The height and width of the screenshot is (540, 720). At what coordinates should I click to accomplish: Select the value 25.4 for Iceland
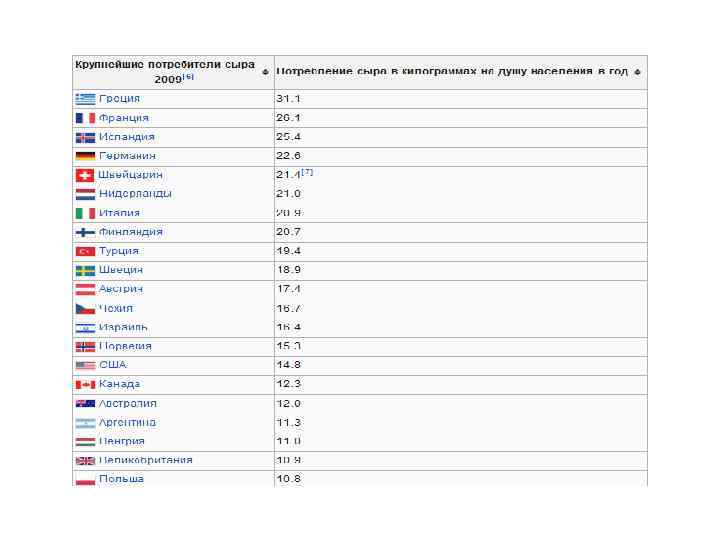click(288, 137)
